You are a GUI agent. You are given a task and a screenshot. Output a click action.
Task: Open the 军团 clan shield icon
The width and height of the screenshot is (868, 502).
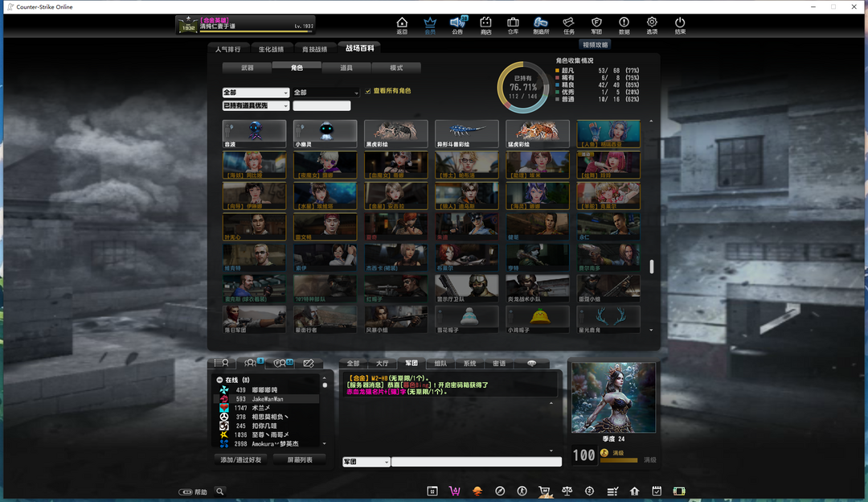(x=596, y=24)
